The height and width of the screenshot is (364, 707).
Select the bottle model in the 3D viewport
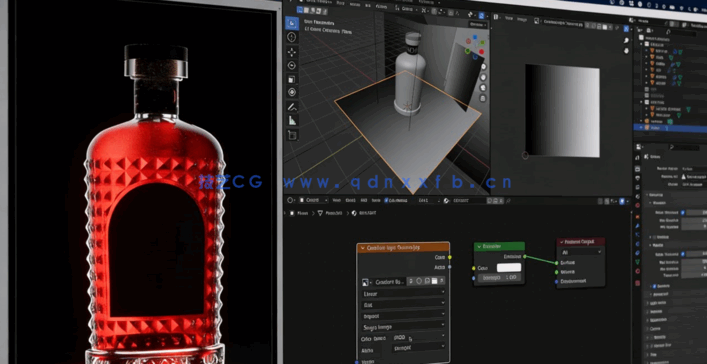pyautogui.click(x=410, y=74)
